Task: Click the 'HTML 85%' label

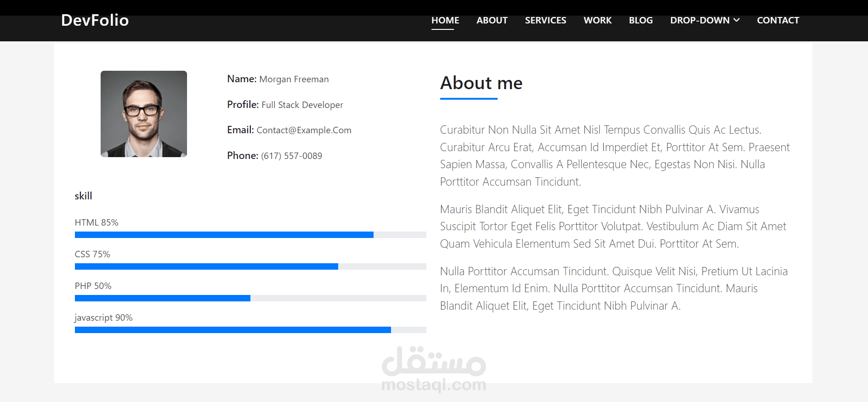Action: coord(96,222)
